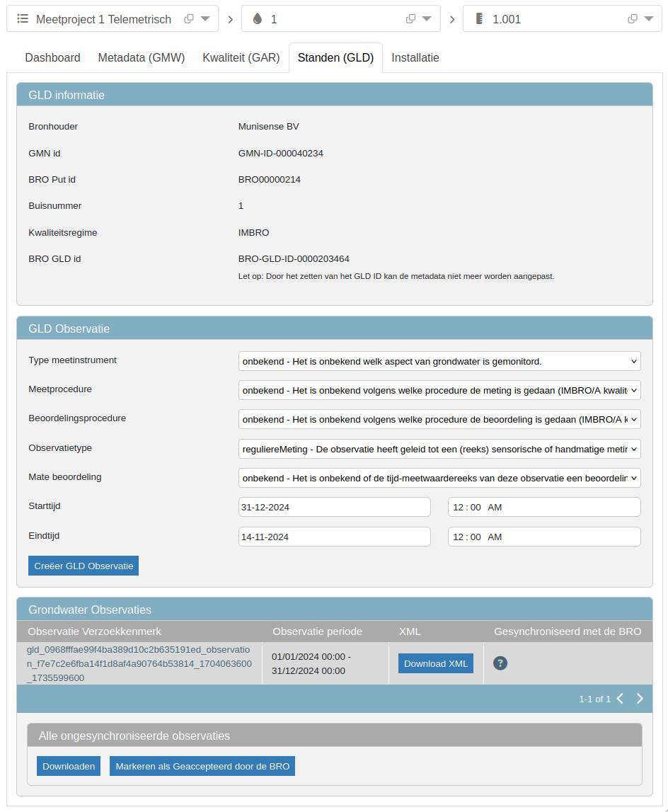This screenshot has height=812, width=668.
Task: Go to previous page of Grondwater Observaties
Action: [620, 699]
